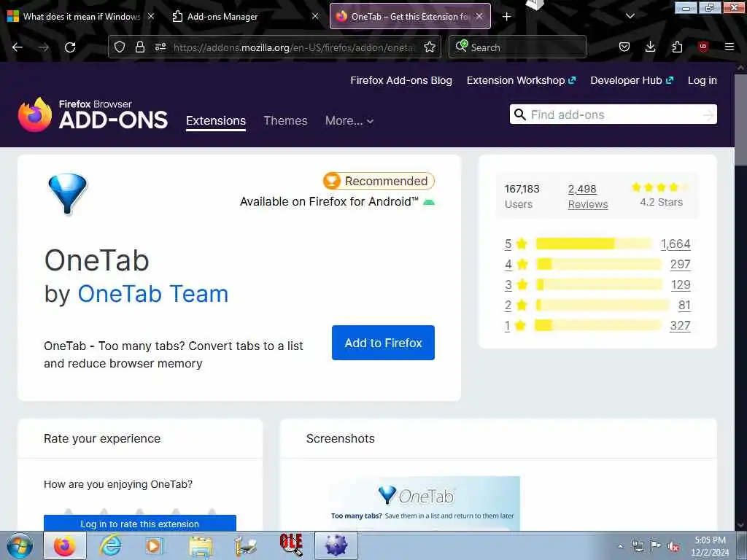This screenshot has height=560, width=747.
Task: Close the Add-ons Manager tab
Action: click(x=315, y=16)
